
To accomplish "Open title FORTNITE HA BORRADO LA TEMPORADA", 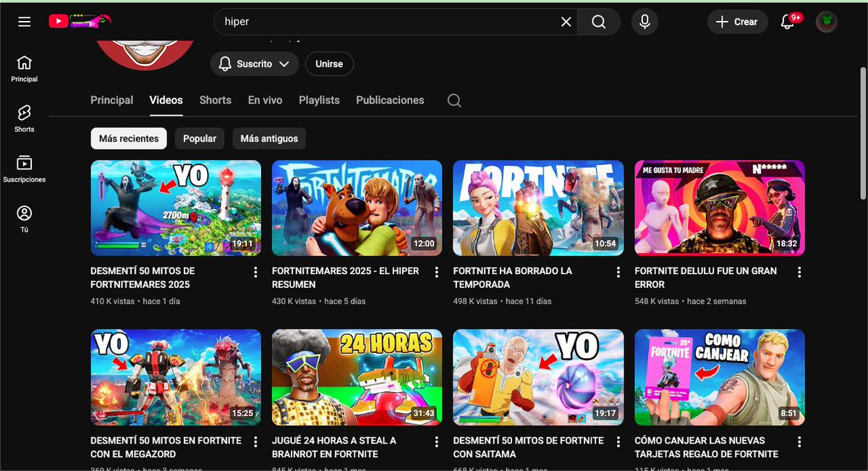I will 513,278.
